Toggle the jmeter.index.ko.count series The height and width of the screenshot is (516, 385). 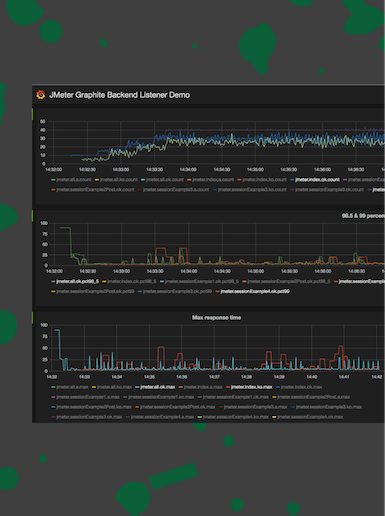coord(264,180)
